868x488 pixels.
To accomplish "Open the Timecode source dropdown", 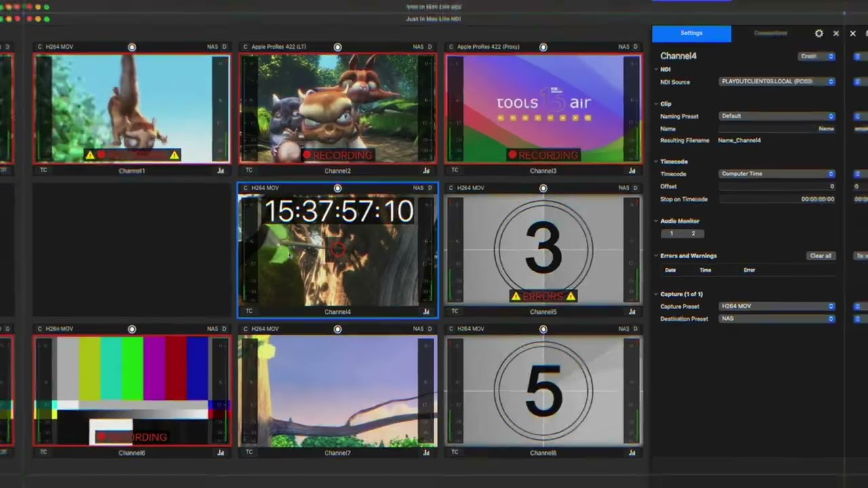I will coord(777,174).
